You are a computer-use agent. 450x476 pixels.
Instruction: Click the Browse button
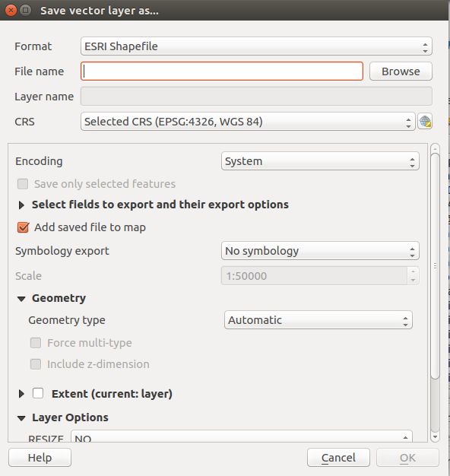point(401,71)
